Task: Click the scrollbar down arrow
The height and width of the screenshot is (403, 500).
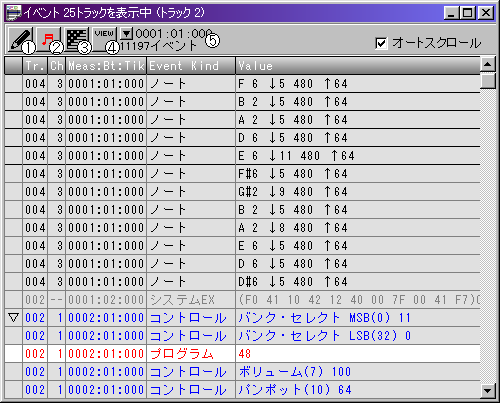Action: pos(488,390)
